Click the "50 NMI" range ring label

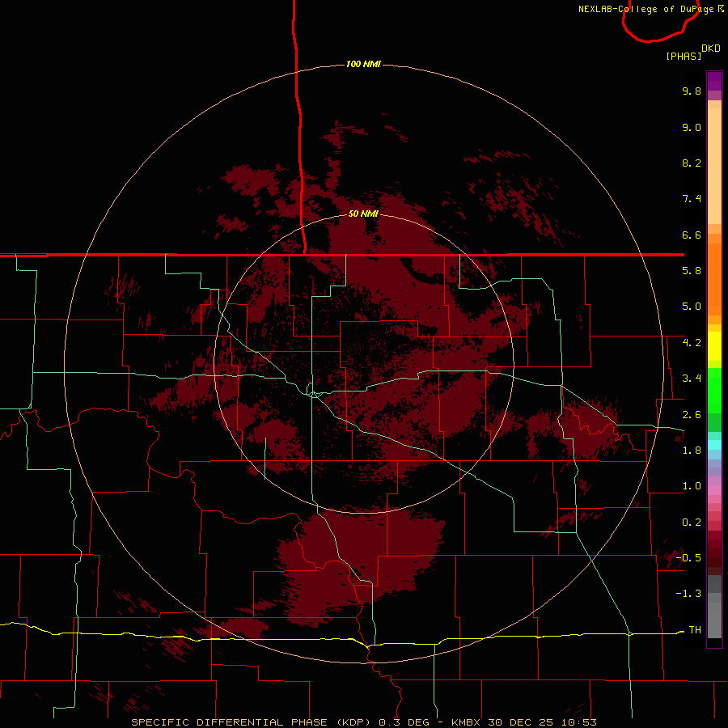[x=363, y=214]
